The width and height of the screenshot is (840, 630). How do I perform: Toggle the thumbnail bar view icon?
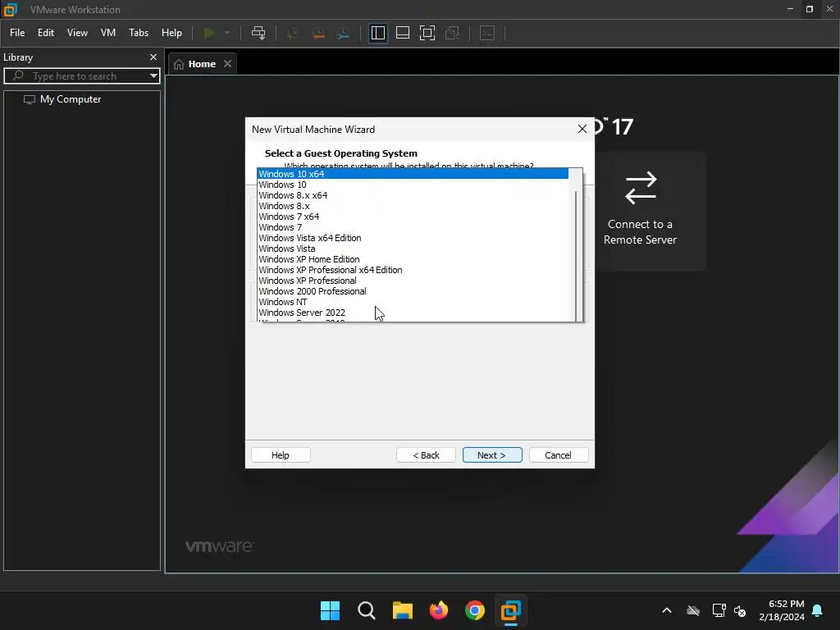pyautogui.click(x=402, y=33)
